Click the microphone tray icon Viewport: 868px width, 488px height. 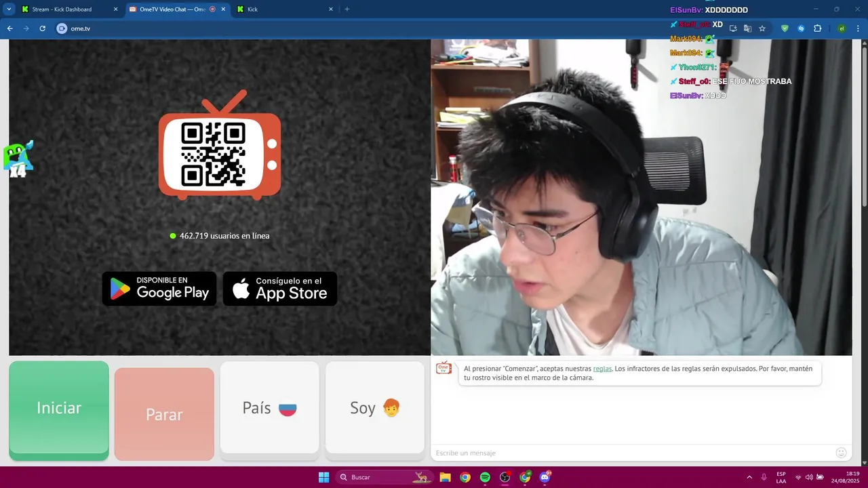pyautogui.click(x=764, y=477)
